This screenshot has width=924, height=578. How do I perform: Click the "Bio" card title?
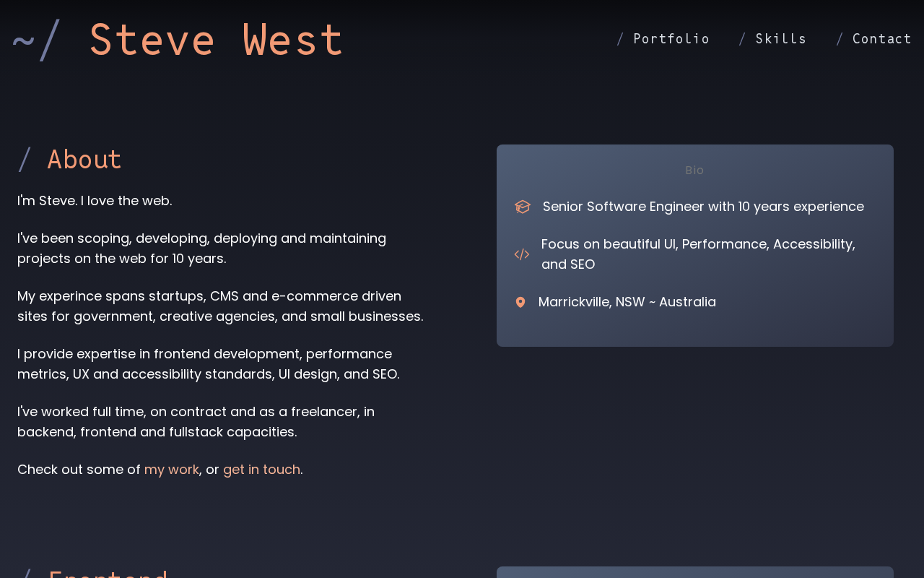tap(694, 171)
